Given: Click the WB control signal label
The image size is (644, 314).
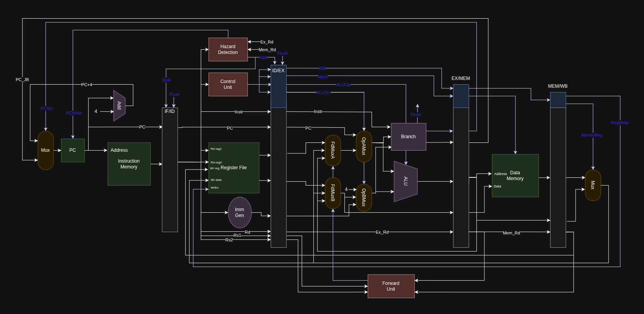Looking at the screenshot, I should 322,68.
